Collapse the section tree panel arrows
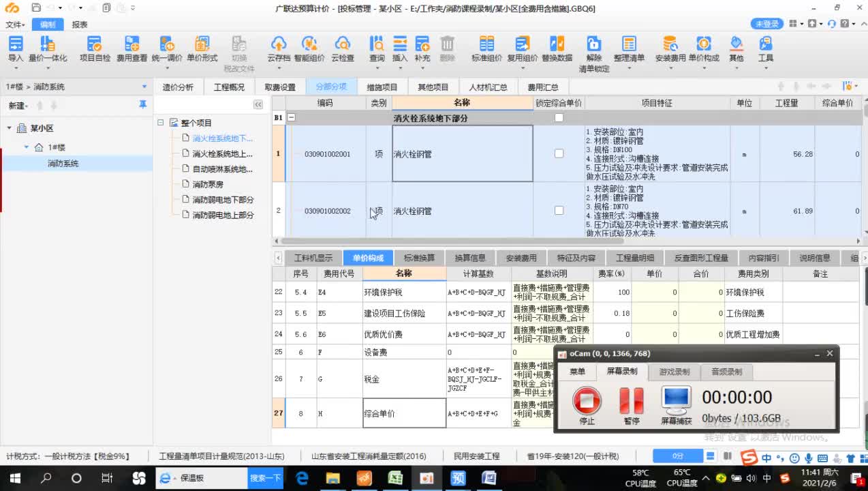 [x=258, y=104]
